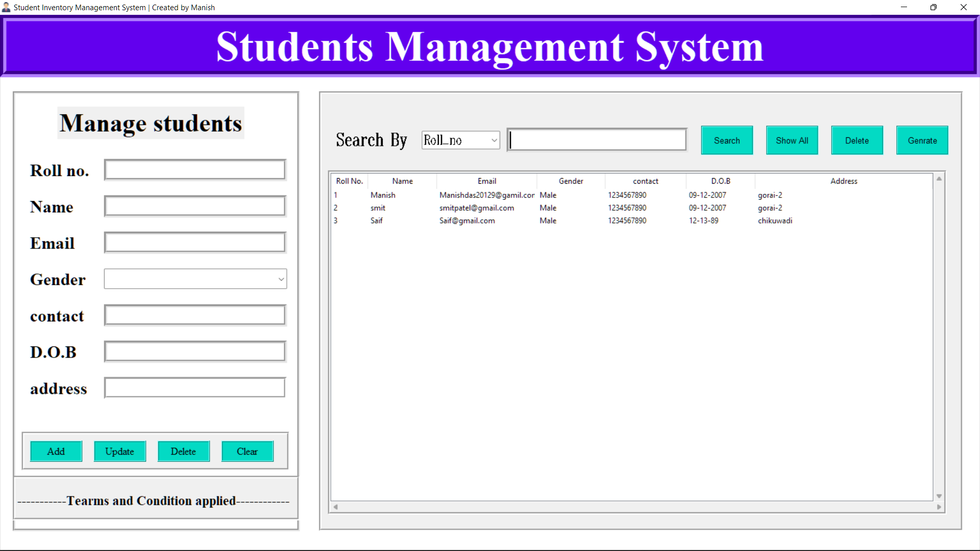Click the Add button under Manage students
The image size is (980, 551).
coord(56,451)
